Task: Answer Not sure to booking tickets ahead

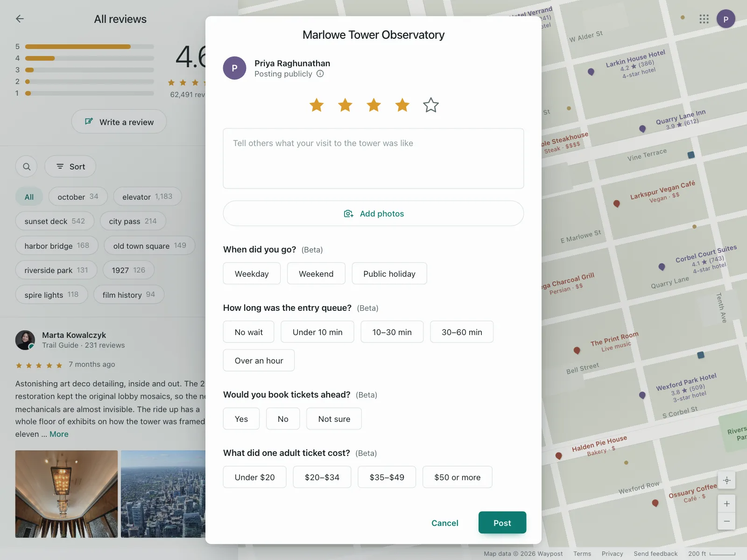Action: [x=334, y=419]
